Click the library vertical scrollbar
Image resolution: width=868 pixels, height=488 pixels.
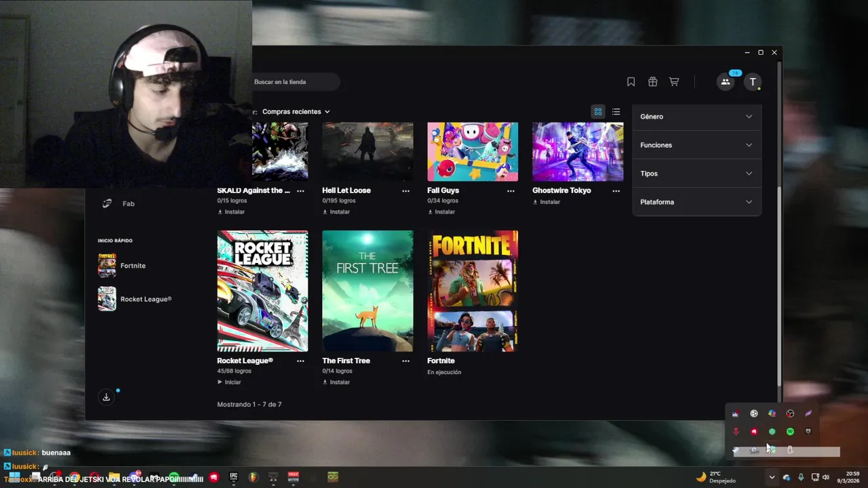779,285
